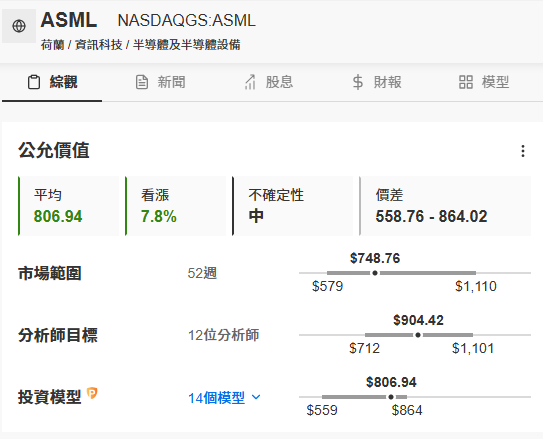Screen dimensions: 543x439
Task: Go to the 財報 financials tab
Action: [376, 82]
